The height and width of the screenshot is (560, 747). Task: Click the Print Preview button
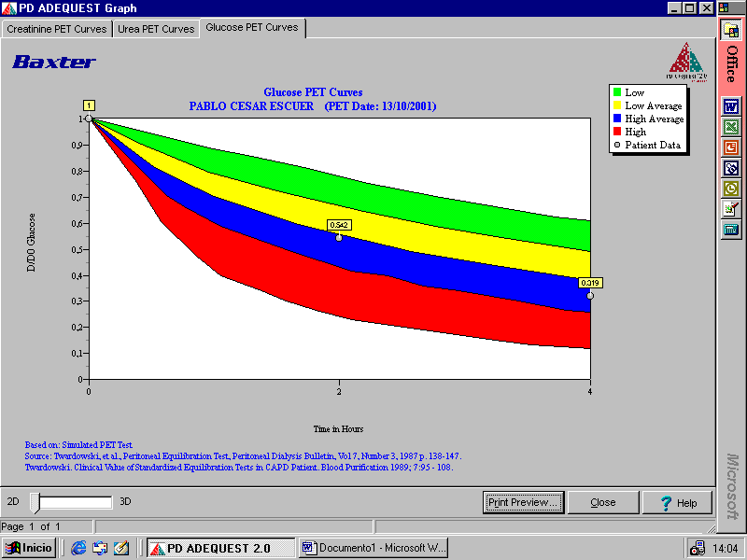coord(524,502)
